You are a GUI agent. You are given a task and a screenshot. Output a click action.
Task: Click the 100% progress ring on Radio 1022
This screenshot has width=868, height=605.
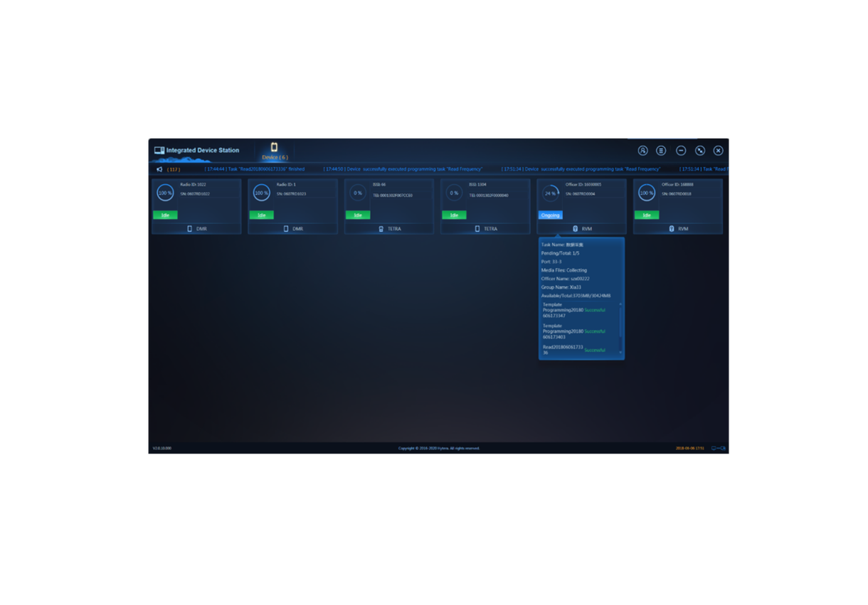[x=165, y=193]
